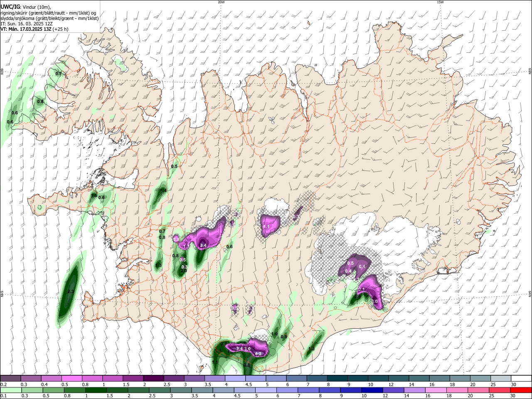Click the "0.1" label in lower legend
The image size is (532, 399).
3,396
